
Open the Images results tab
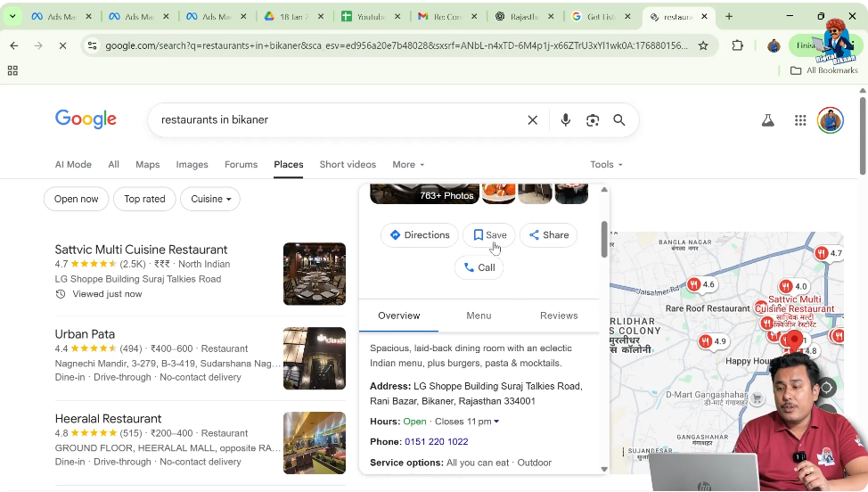point(192,164)
